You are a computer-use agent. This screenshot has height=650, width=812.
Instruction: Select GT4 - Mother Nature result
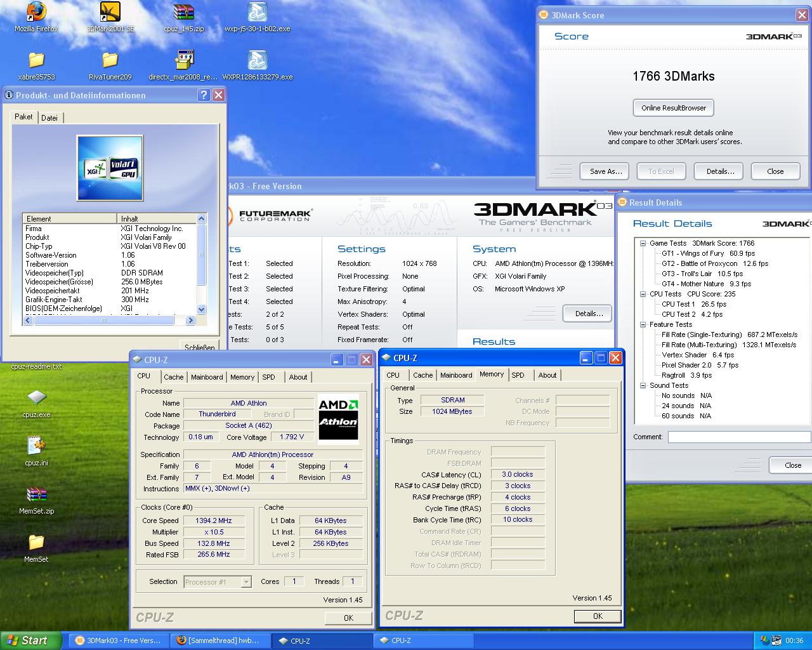[x=706, y=284]
